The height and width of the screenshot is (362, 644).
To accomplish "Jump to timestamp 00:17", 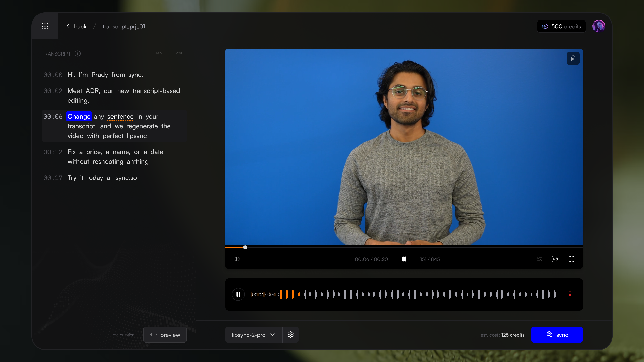I will click(53, 178).
